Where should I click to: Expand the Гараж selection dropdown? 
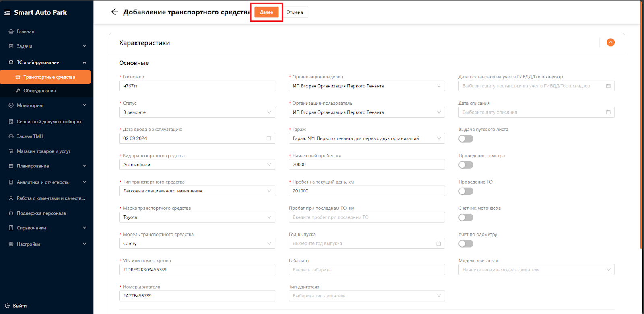coord(366,138)
